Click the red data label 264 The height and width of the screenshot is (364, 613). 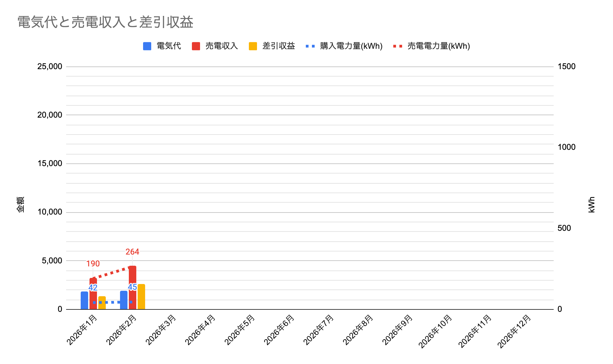coord(132,252)
